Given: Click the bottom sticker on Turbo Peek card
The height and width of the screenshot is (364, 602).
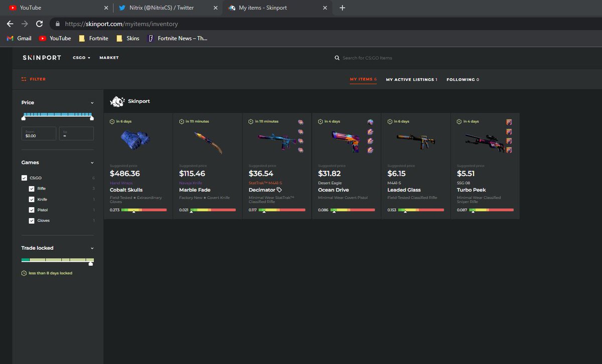Looking at the screenshot, I should pyautogui.click(x=509, y=150).
